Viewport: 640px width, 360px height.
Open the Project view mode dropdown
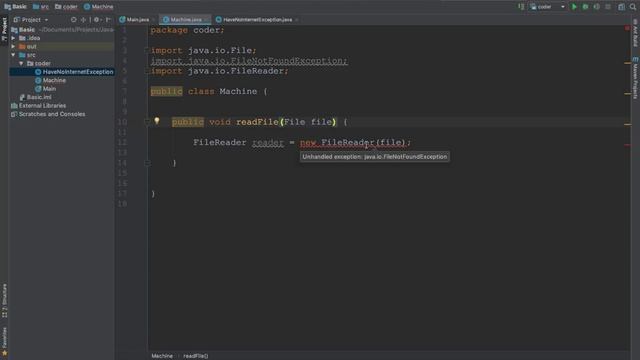31,20
